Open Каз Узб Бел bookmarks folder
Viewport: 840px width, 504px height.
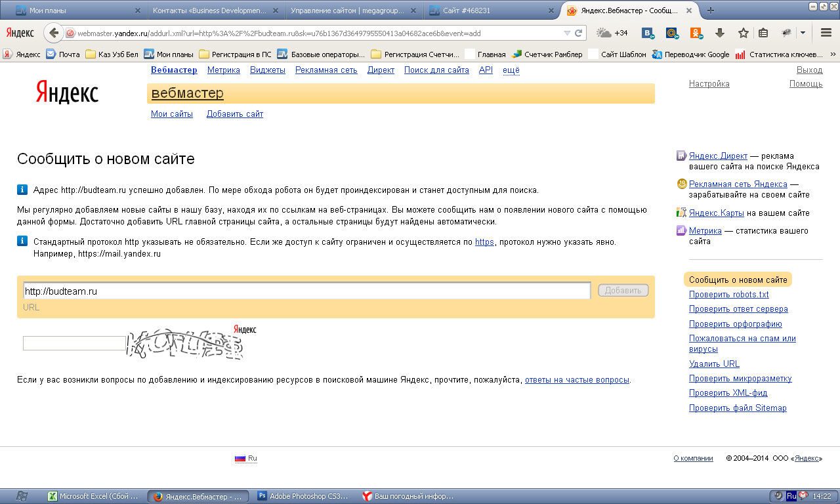click(x=113, y=54)
